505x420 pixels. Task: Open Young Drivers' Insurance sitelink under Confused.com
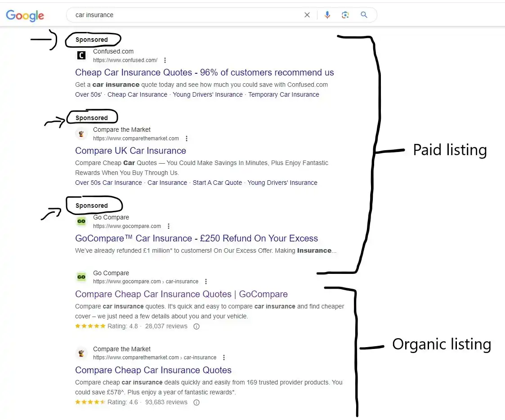(x=208, y=94)
